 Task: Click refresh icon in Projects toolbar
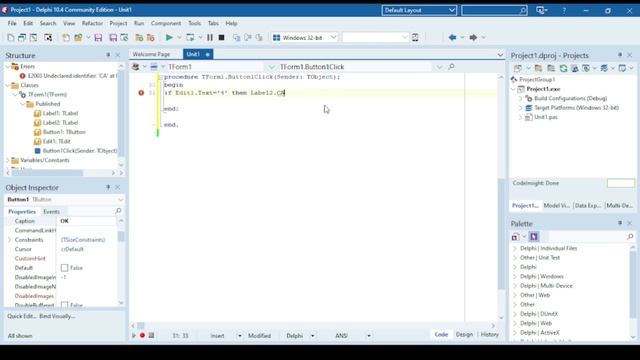click(563, 68)
